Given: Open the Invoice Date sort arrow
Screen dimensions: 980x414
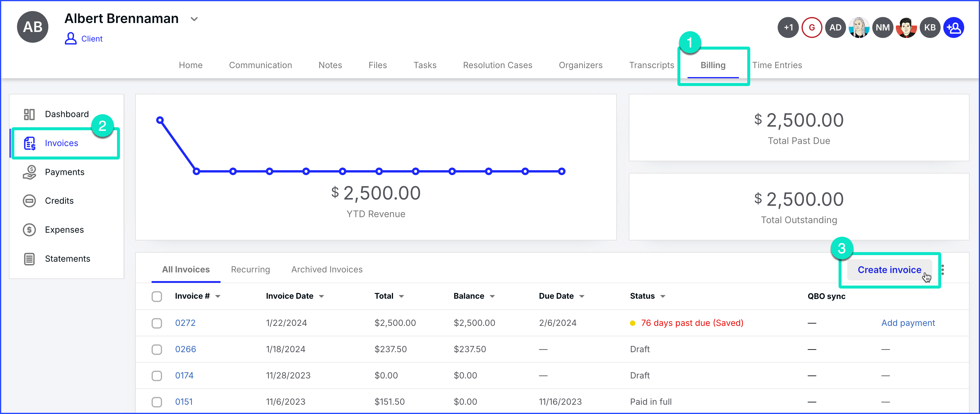Looking at the screenshot, I should click(321, 296).
